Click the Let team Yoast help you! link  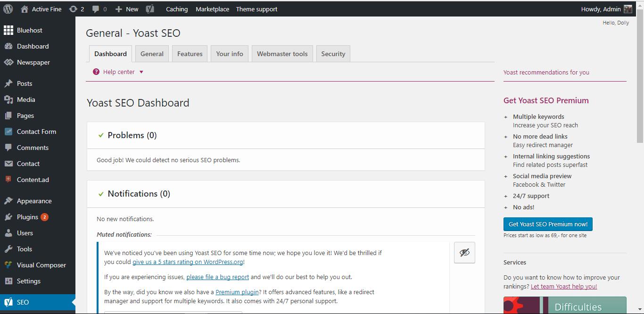point(564,286)
